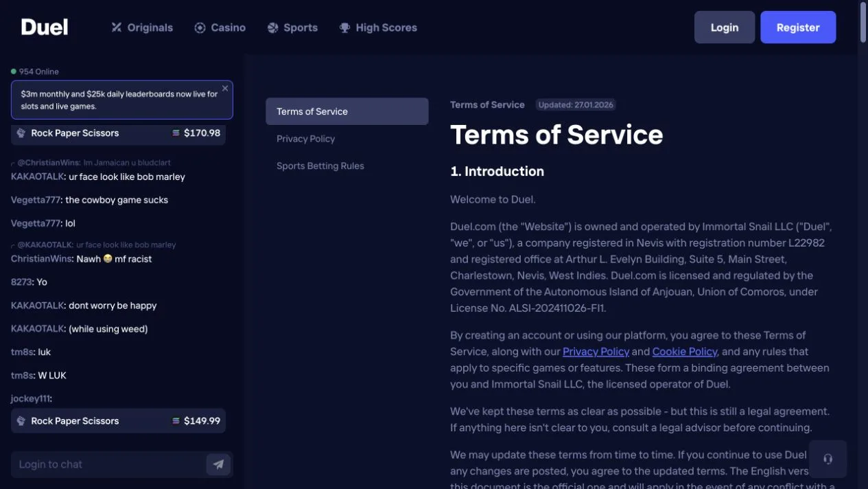Send chat message with paper plane icon
Viewport: 868px width, 489px height.
[x=218, y=464]
